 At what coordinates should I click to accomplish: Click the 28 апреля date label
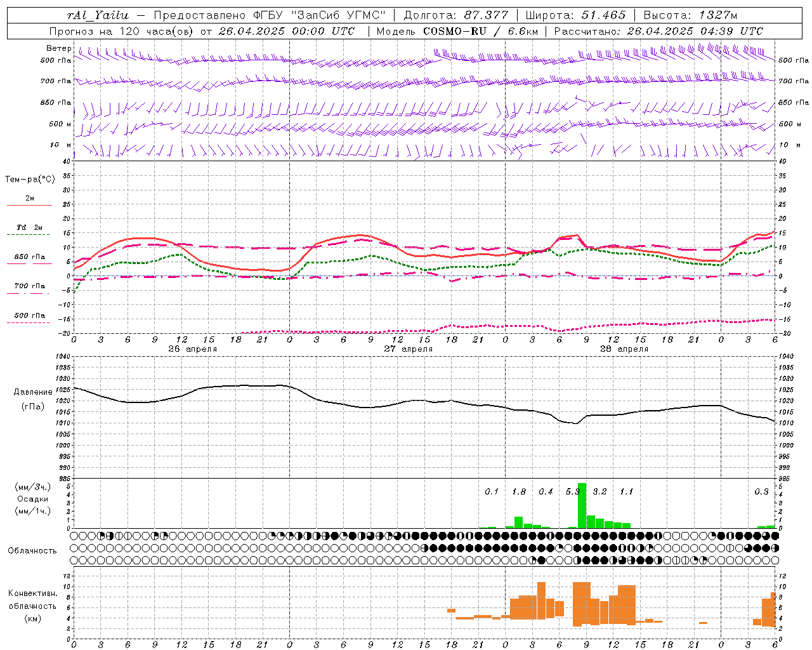[x=624, y=349]
